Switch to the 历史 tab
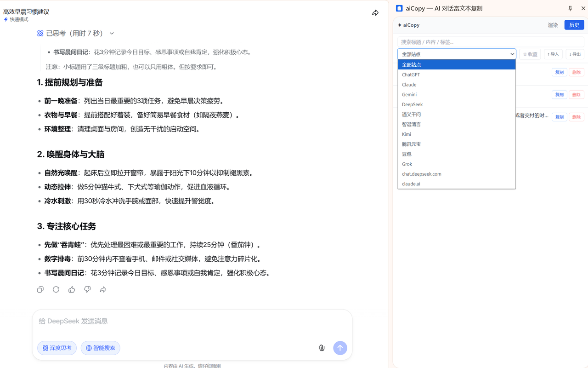Image resolution: width=588 pixels, height=368 pixels. [x=574, y=25]
